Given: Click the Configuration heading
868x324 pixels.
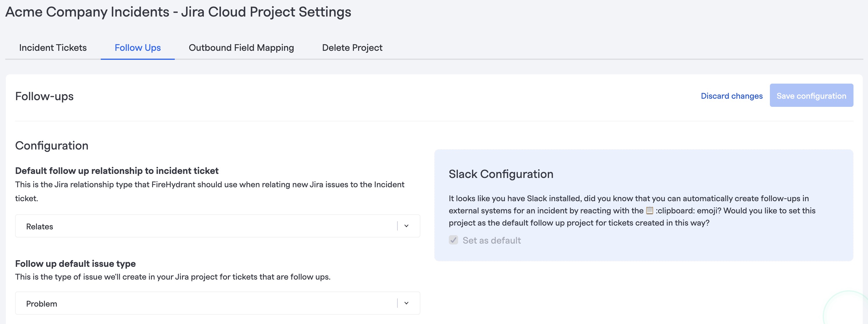Looking at the screenshot, I should pos(52,145).
